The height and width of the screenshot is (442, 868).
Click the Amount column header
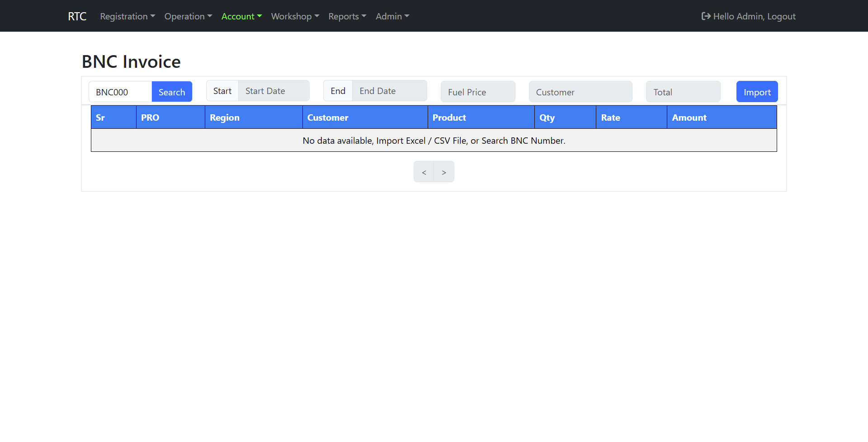coord(689,118)
